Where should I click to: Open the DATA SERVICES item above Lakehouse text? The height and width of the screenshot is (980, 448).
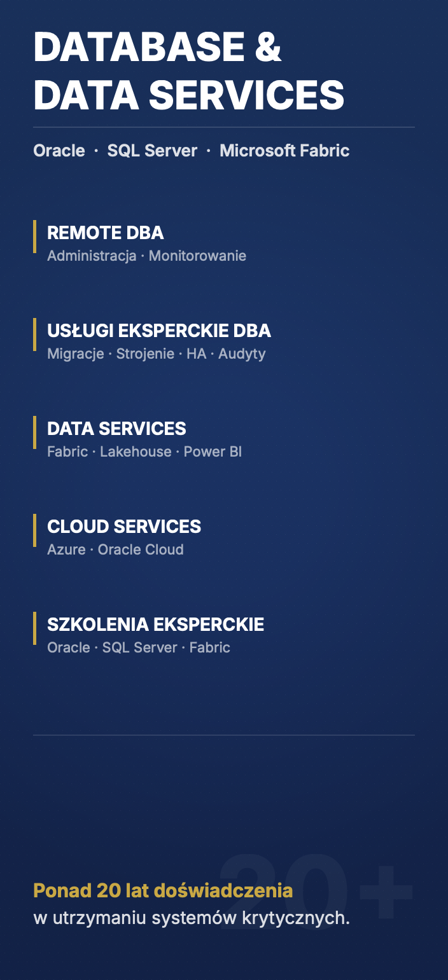coord(116,429)
